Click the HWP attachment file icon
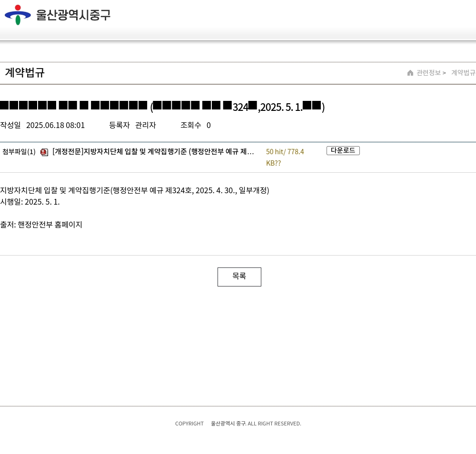This screenshot has width=476, height=454. 44,152
